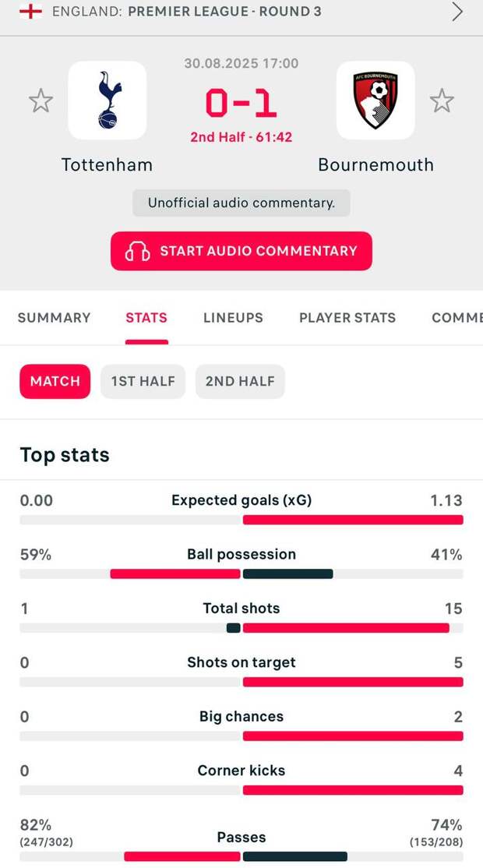
Task: Expand the league chevron arrow
Action: [x=457, y=12]
